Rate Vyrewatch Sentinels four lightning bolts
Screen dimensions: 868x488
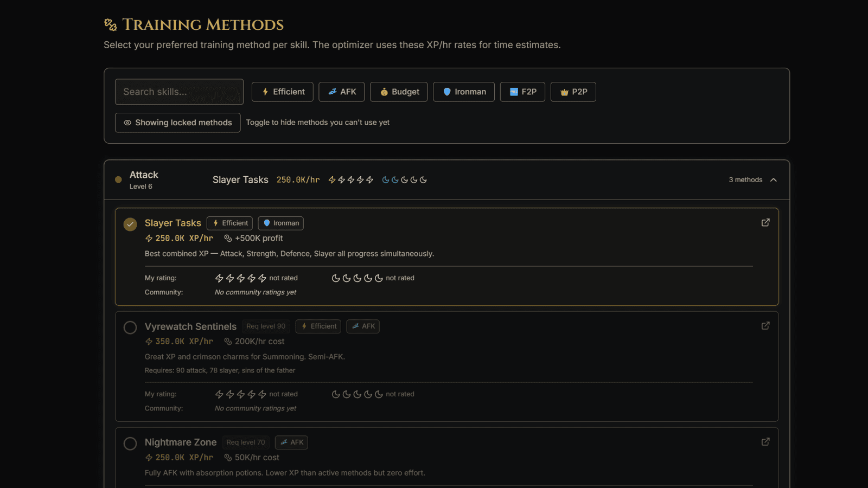[251, 394]
